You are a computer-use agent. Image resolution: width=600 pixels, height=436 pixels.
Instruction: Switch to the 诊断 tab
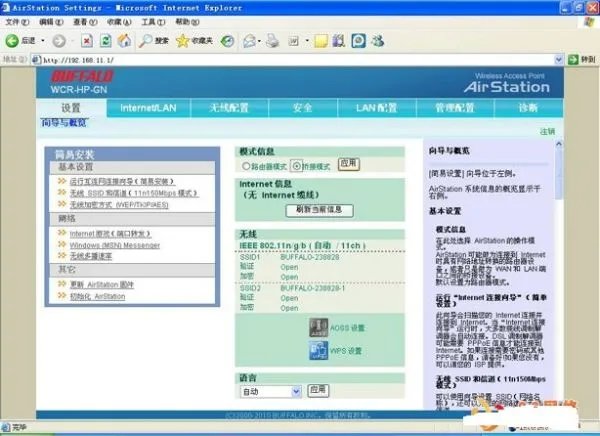click(528, 108)
